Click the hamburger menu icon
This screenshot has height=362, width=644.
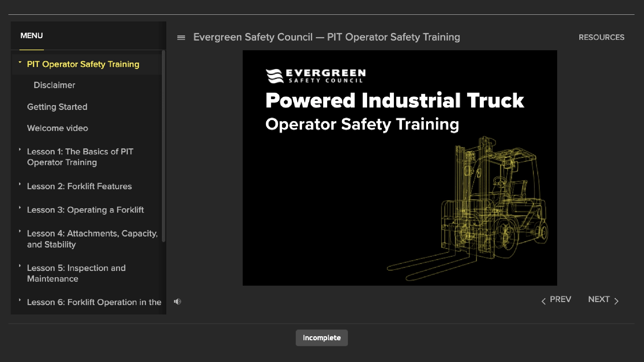[x=181, y=38]
